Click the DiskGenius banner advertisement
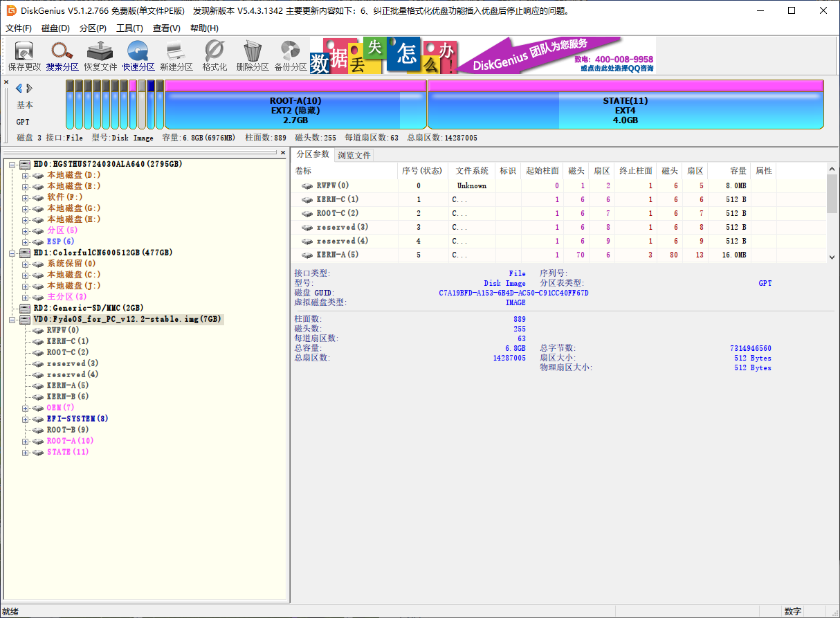Viewport: 840px width, 618px height. tap(482, 55)
